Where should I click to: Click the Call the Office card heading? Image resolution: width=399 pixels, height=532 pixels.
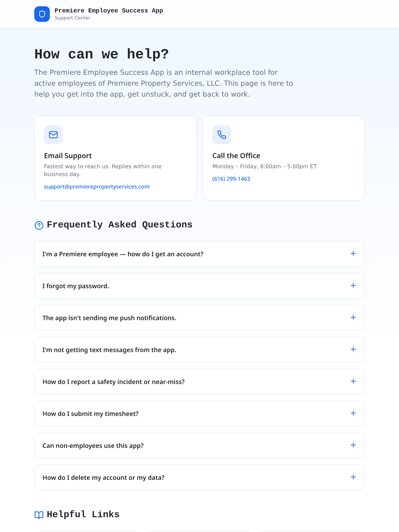(236, 156)
